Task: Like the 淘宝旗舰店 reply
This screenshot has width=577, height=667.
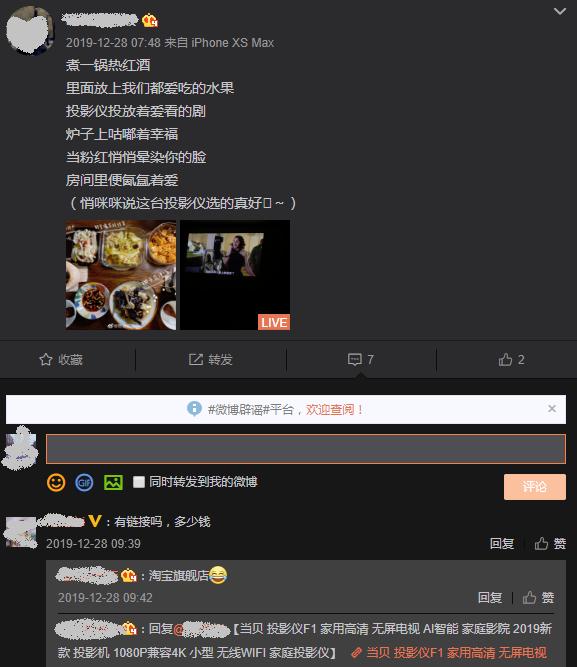Action: click(538, 598)
